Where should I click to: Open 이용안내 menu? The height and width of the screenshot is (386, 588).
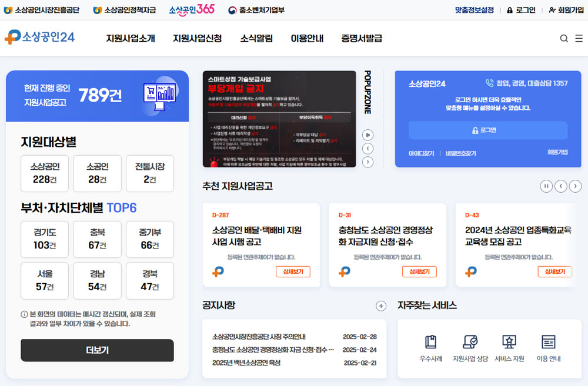(307, 38)
